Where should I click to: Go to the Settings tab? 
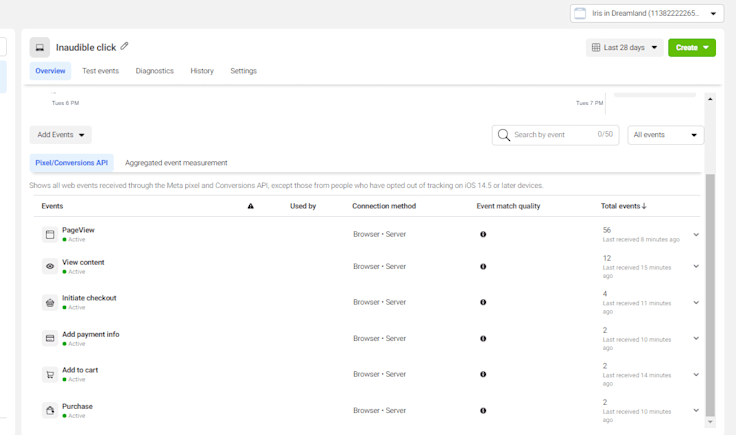pyautogui.click(x=243, y=71)
